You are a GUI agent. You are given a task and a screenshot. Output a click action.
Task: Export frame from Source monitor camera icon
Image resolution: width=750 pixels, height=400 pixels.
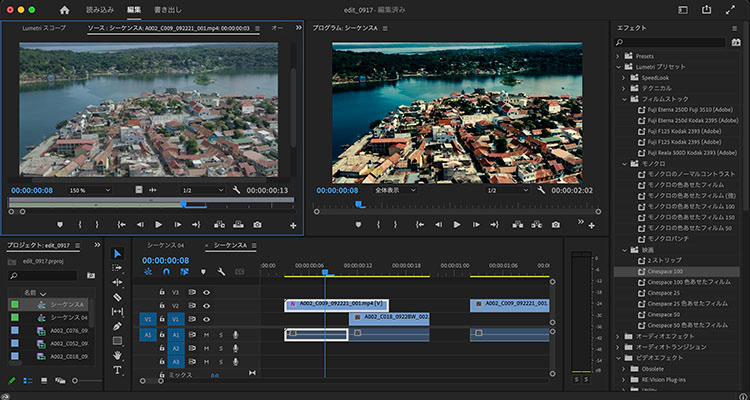(257, 224)
